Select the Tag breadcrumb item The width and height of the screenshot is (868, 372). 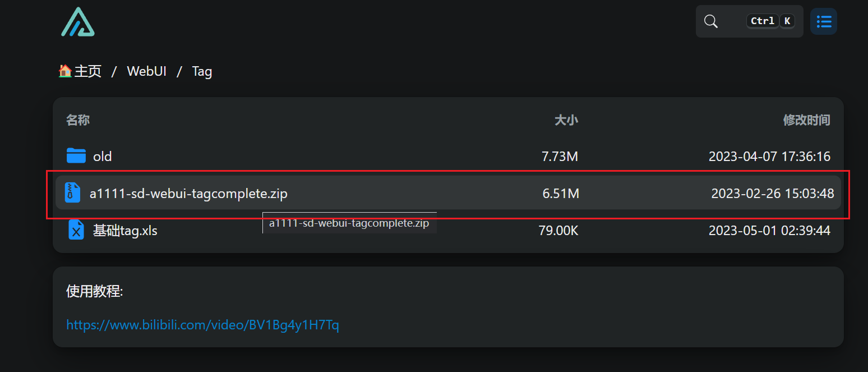[x=202, y=71]
